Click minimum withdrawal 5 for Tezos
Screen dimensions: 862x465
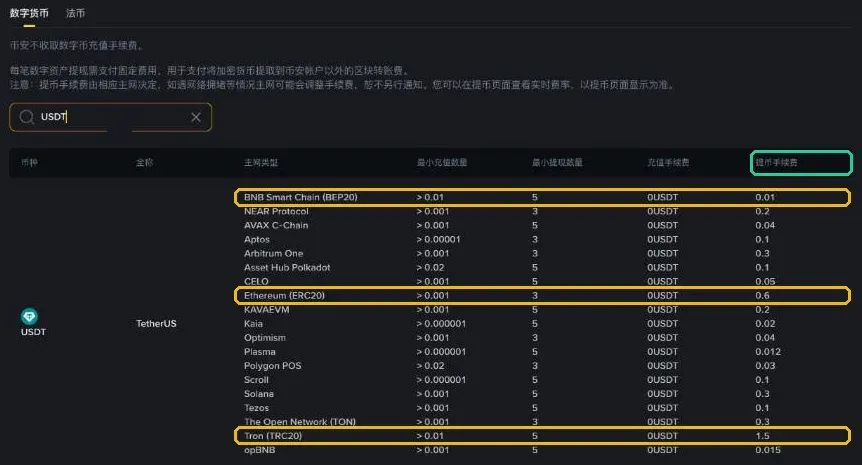pyautogui.click(x=534, y=408)
